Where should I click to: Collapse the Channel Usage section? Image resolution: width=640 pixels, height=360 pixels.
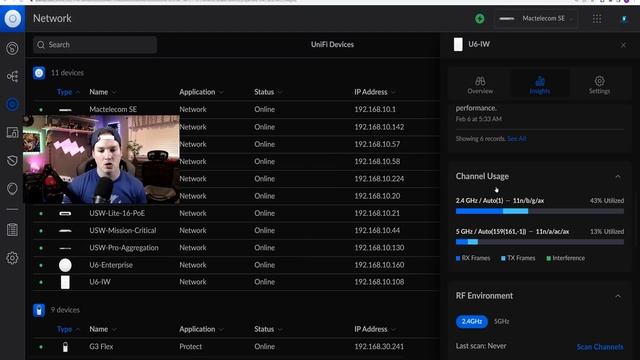pyautogui.click(x=618, y=176)
